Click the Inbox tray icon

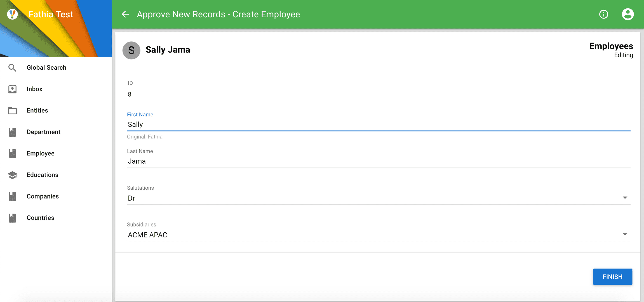[12, 89]
